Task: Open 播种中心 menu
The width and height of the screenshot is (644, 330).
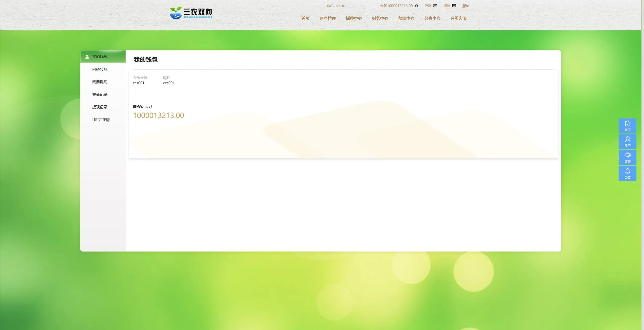Action: pyautogui.click(x=354, y=18)
